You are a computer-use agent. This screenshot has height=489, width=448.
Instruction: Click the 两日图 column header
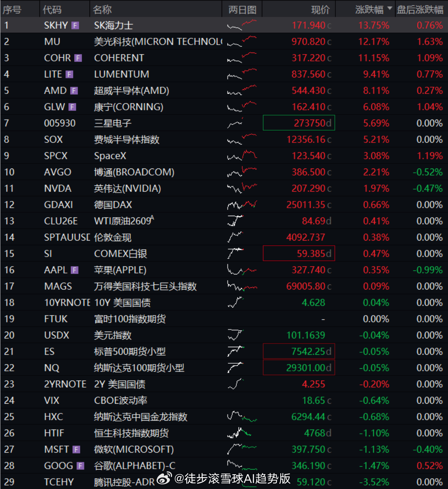click(242, 10)
